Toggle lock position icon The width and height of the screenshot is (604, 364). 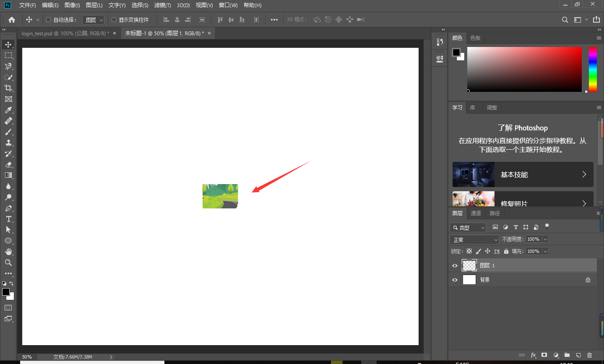click(487, 251)
